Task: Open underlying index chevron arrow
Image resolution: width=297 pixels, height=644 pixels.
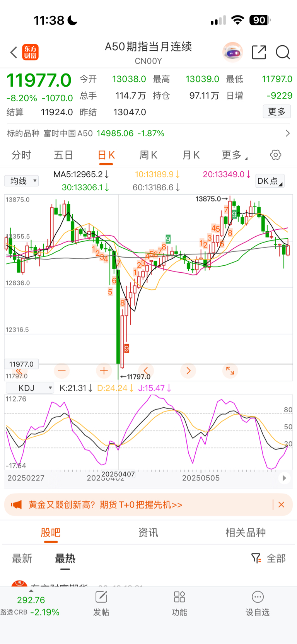Action: coord(287,133)
